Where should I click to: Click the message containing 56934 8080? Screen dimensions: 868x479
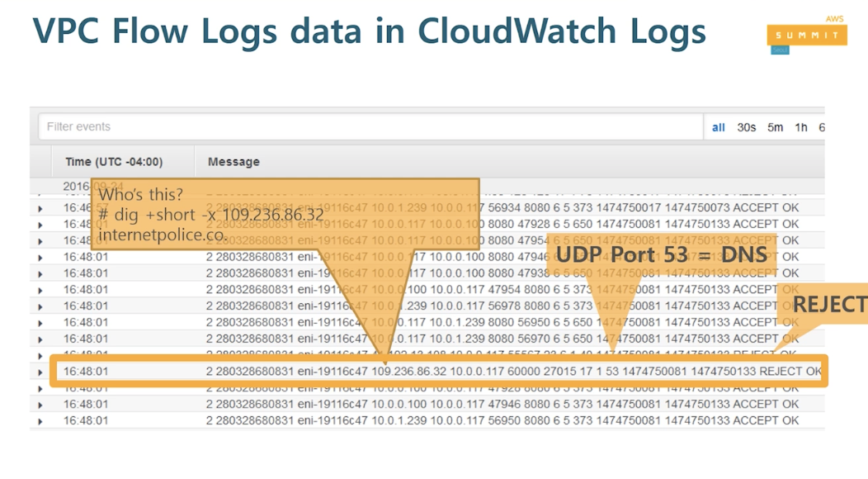(x=502, y=207)
